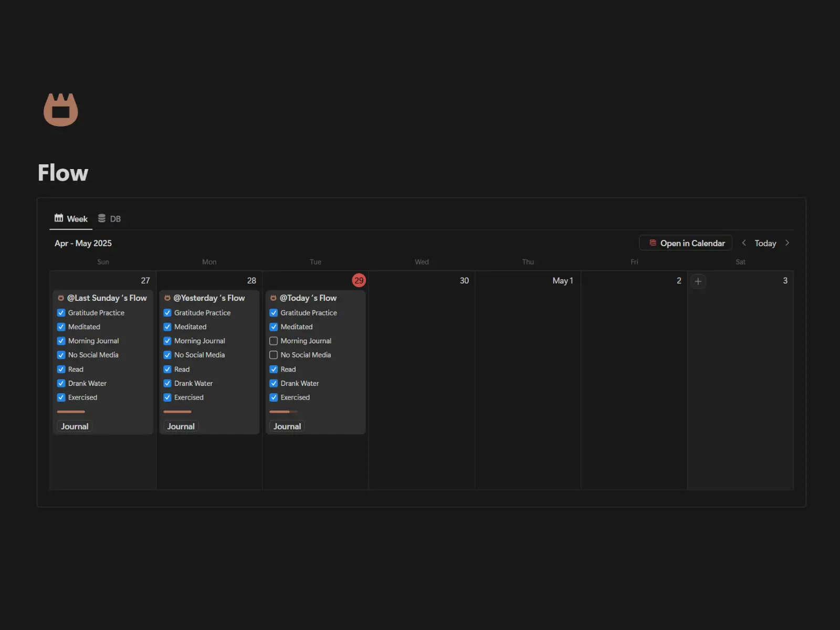
Task: Click the Week view calendar icon
Action: 59,218
